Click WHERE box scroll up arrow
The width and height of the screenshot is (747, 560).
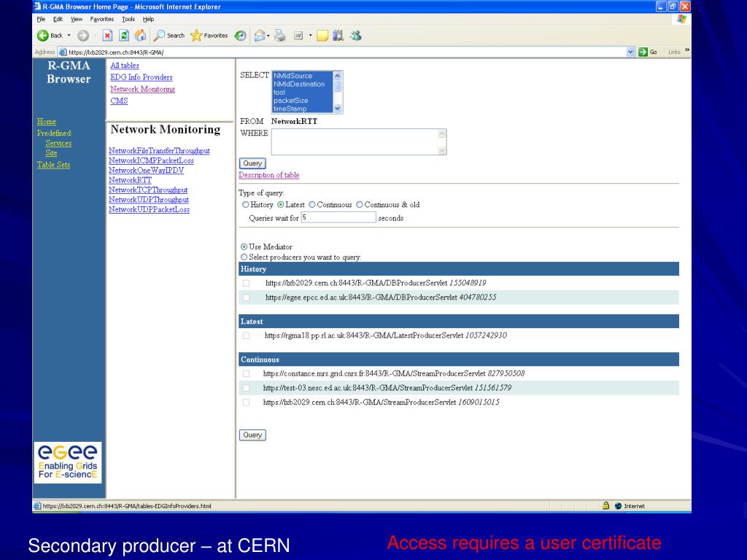(441, 134)
